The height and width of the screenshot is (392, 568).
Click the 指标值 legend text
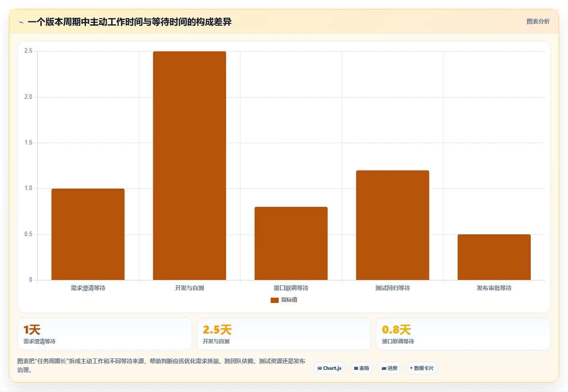289,300
